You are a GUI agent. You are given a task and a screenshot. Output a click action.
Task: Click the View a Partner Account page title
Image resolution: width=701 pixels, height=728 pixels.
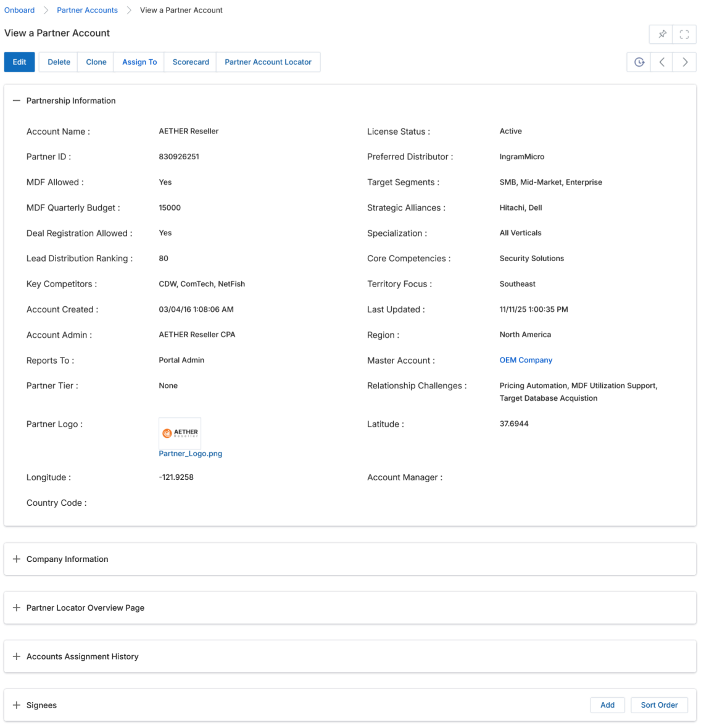[57, 33]
